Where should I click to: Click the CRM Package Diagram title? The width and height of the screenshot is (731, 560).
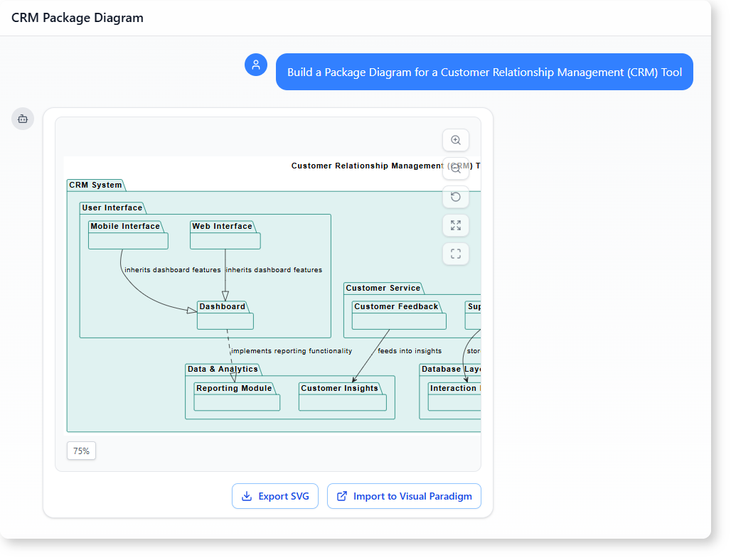[78, 18]
